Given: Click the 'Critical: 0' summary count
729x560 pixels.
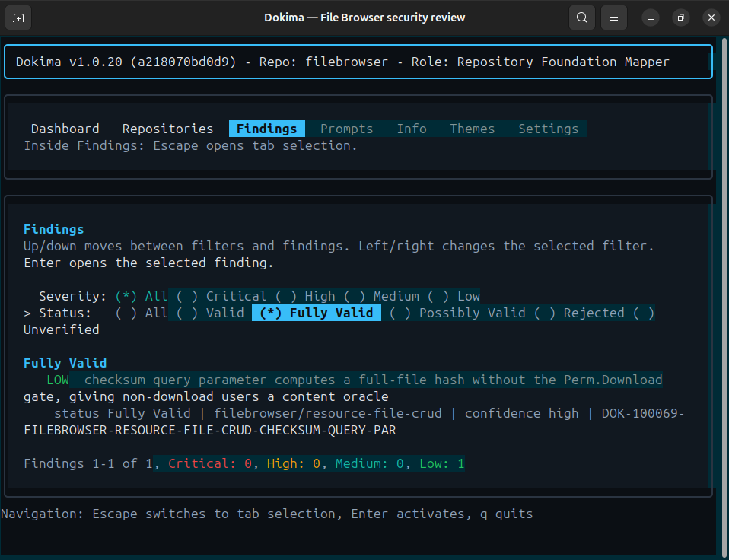Looking at the screenshot, I should 210,463.
